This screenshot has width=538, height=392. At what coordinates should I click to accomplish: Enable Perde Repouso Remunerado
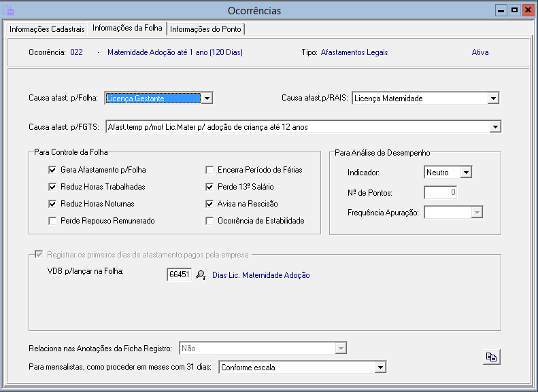52,221
